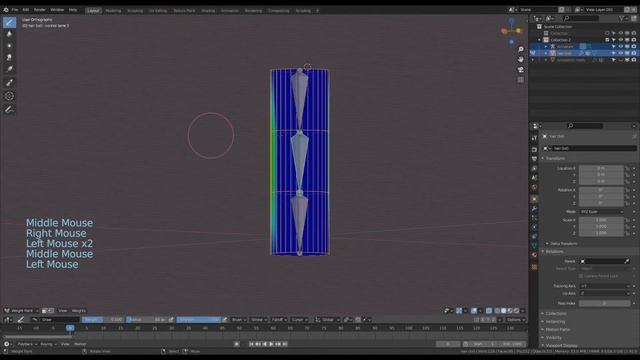This screenshot has height=360, width=640.
Task: Adjust the brush Strength slider
Action: click(199, 320)
